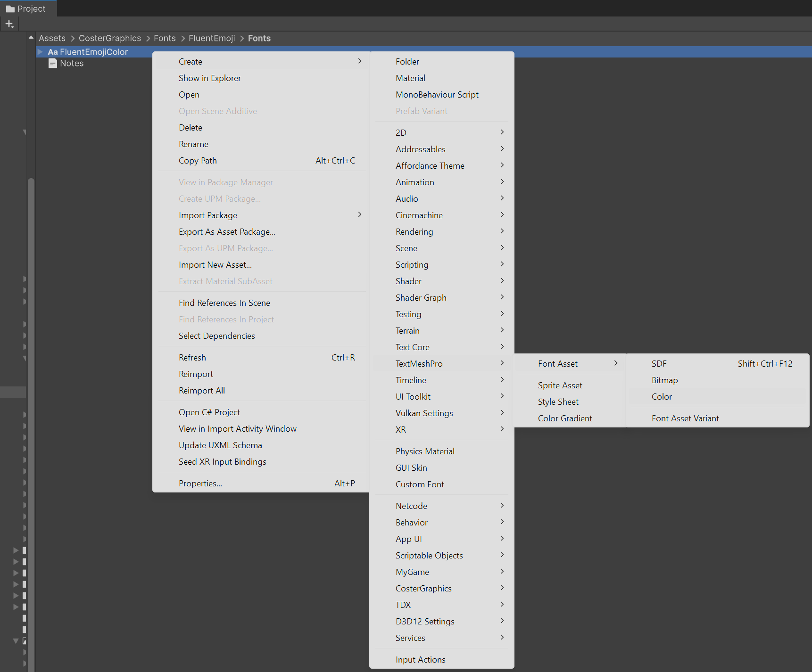
Task: Expand the Scriptable Objects submenu
Action: point(442,556)
